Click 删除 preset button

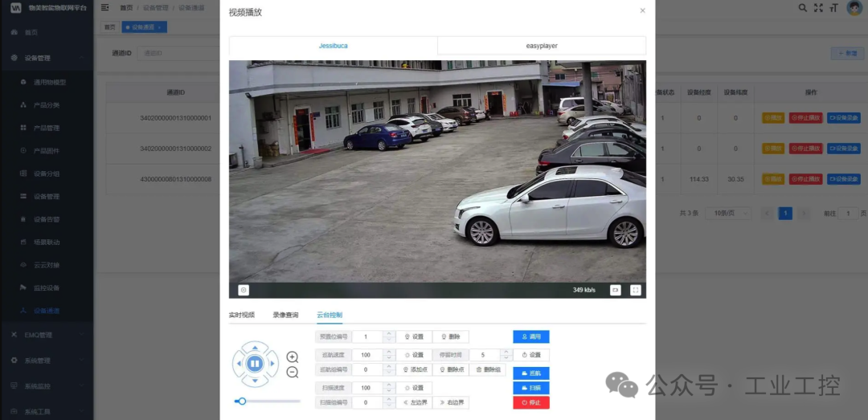(x=451, y=336)
